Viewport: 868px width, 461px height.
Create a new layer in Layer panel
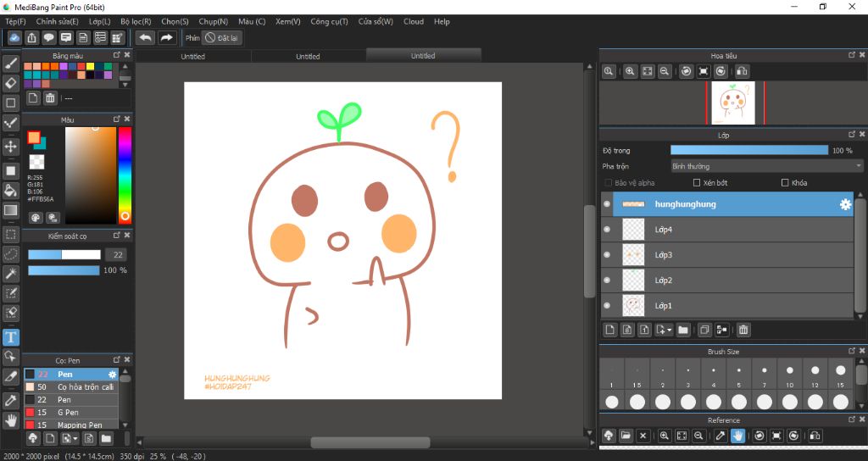(610, 330)
